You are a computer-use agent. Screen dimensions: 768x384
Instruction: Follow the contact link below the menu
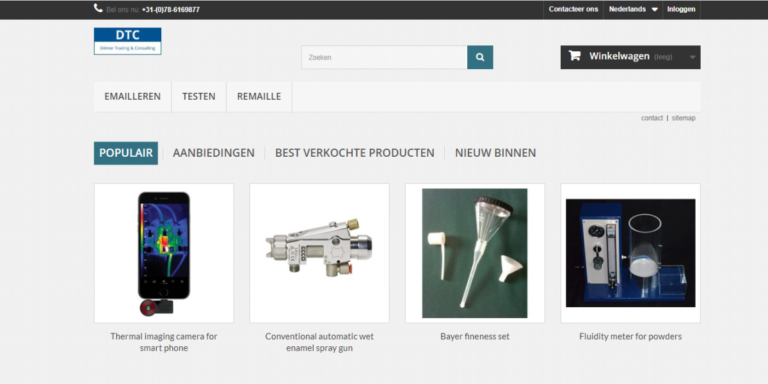coord(652,118)
